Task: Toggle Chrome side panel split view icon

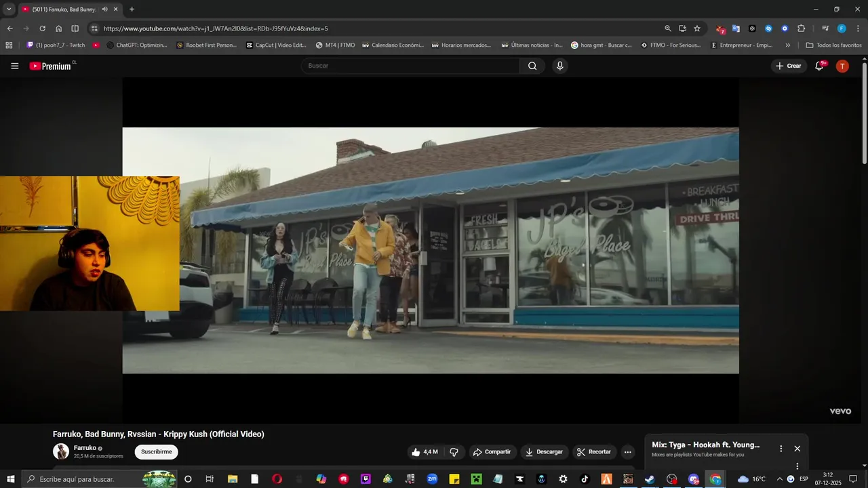Action: pos(75,28)
